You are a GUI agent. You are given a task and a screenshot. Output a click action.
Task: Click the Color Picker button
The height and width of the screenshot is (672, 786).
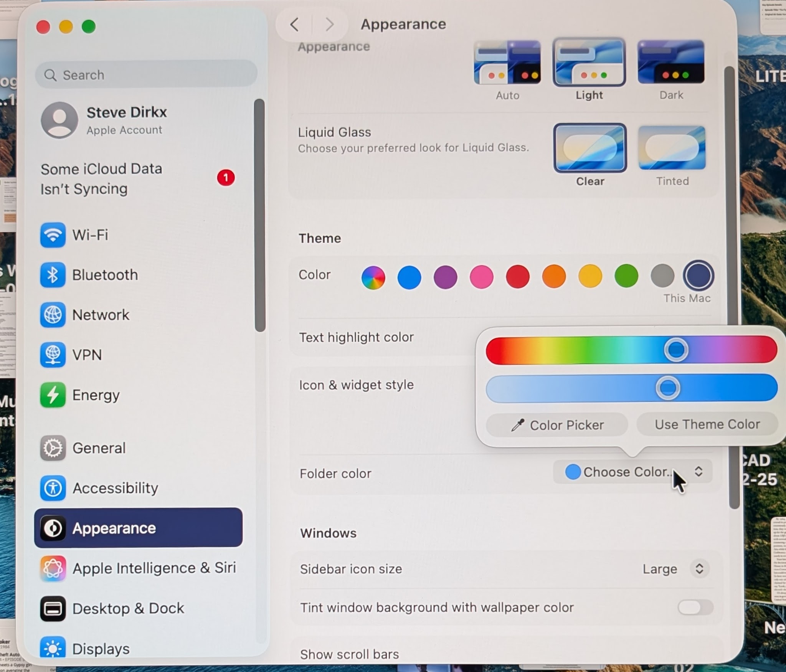[x=557, y=425]
